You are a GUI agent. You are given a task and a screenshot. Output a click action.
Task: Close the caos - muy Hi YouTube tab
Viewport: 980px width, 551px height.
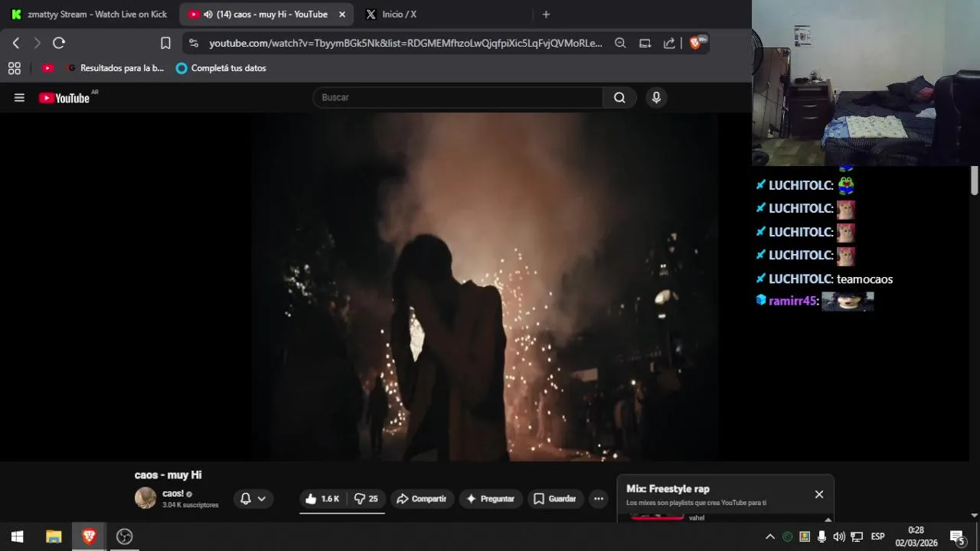pyautogui.click(x=342, y=15)
